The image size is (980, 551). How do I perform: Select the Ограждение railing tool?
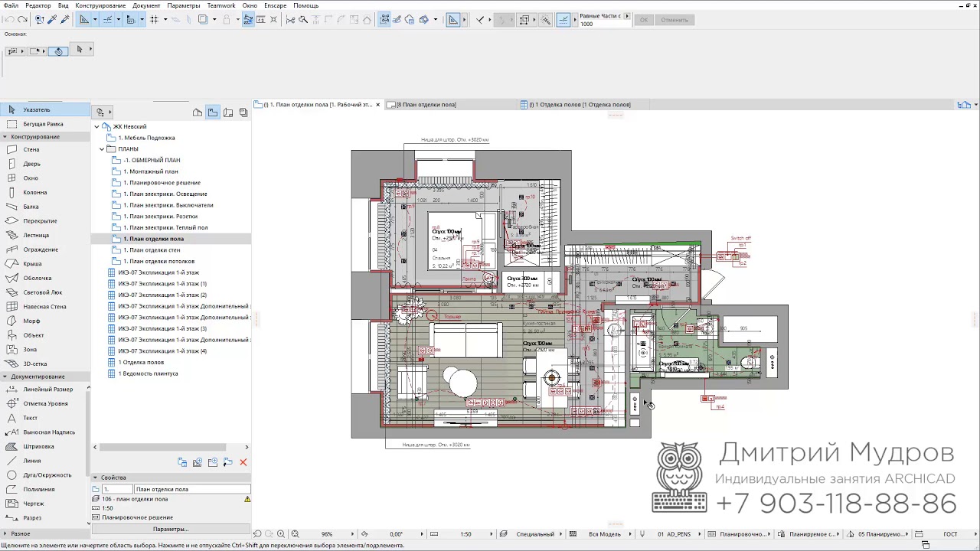coord(44,249)
